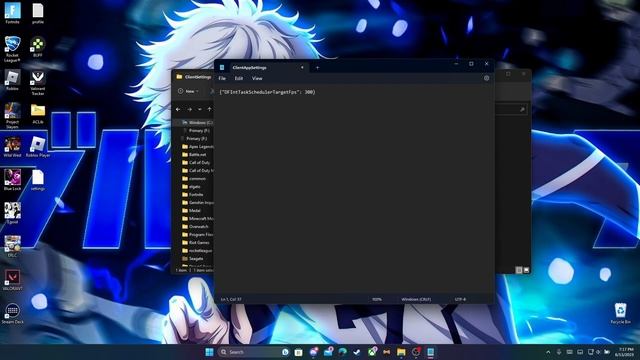Open Wild West desktop shortcut
640x360 pixels.
click(12, 147)
